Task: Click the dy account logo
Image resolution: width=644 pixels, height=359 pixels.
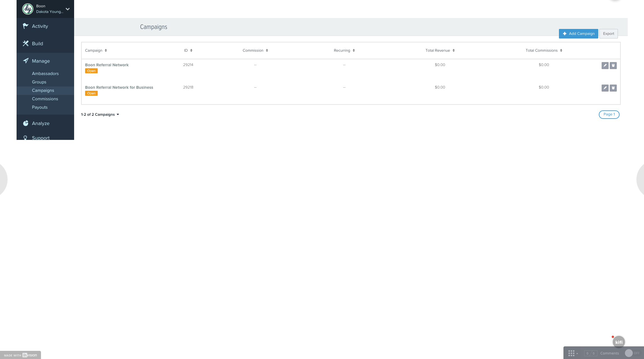Action: click(28, 9)
